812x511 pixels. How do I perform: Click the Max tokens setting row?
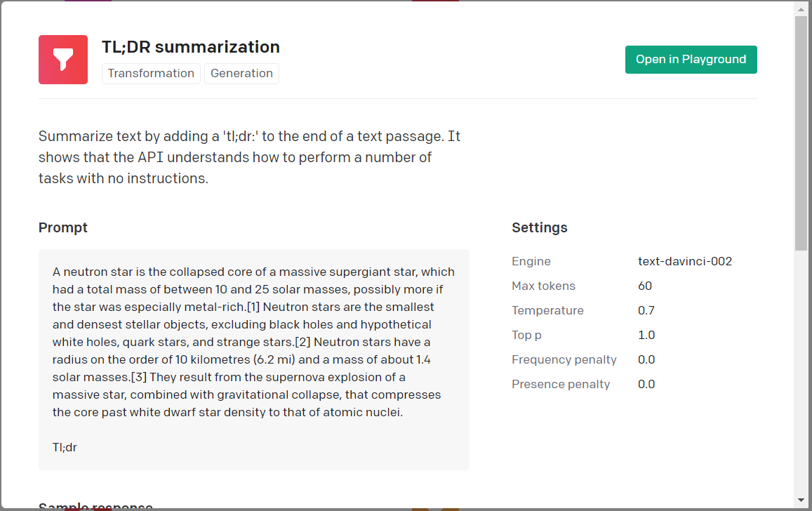(x=583, y=286)
